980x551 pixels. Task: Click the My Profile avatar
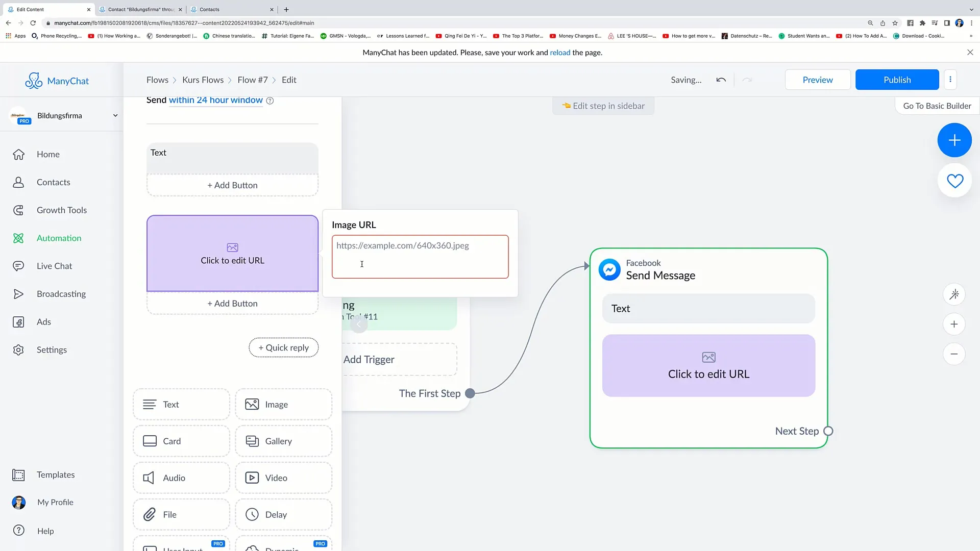pyautogui.click(x=18, y=503)
